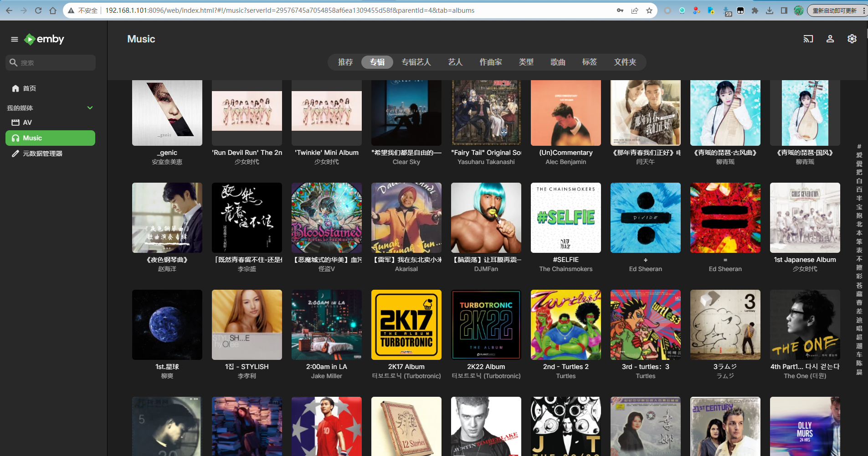
Task: Open the user profile icon
Action: tap(830, 39)
